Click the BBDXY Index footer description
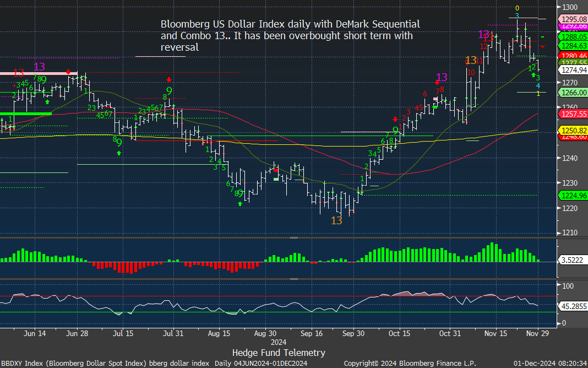Viewport: 588px width, 368px height. point(105,364)
